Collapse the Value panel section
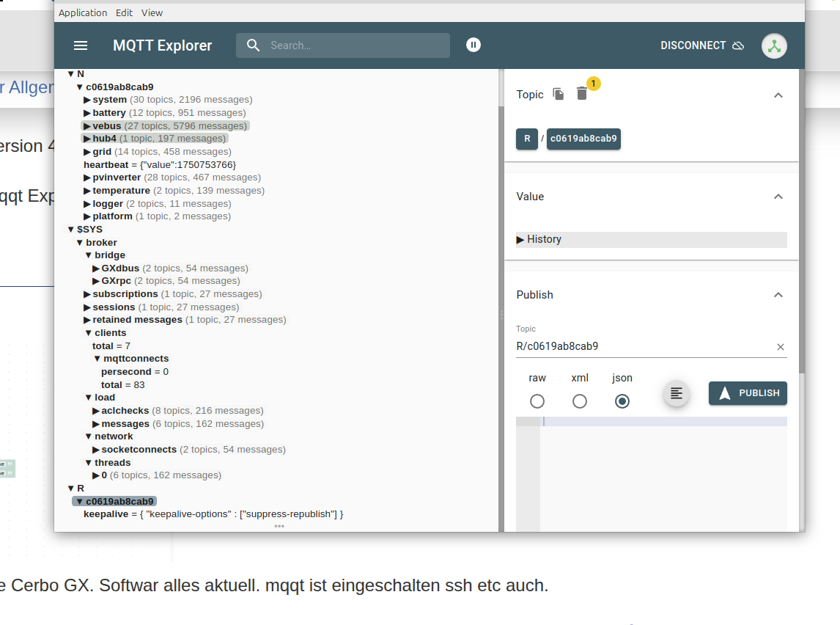Screen dimensions: 840x625 click(x=778, y=197)
